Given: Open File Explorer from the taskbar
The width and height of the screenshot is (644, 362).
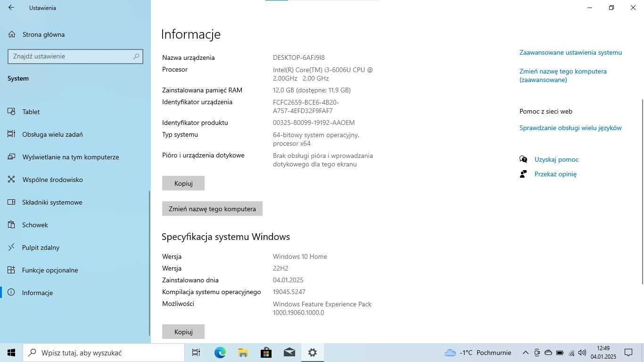Looking at the screenshot, I should tap(243, 353).
